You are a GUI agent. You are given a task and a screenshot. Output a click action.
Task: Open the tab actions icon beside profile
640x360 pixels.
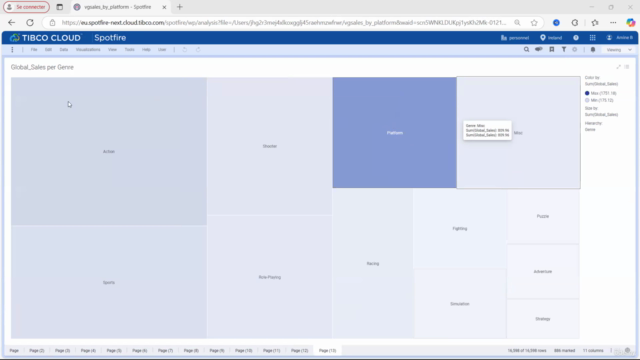pyautogui.click(x=60, y=7)
